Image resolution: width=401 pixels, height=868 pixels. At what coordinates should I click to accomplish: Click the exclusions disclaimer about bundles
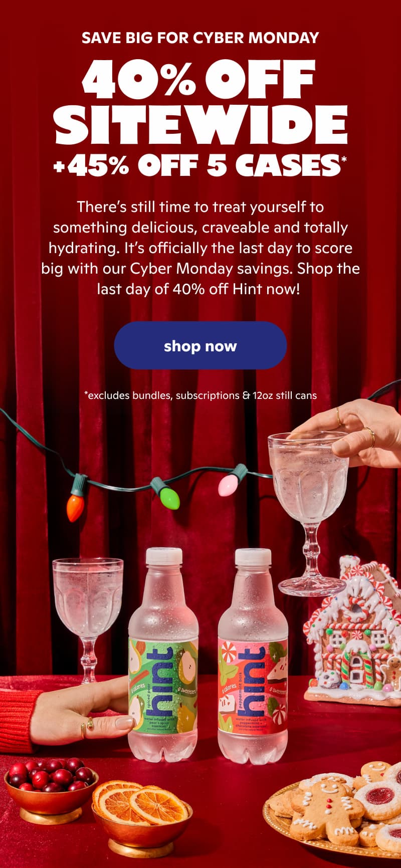200,395
